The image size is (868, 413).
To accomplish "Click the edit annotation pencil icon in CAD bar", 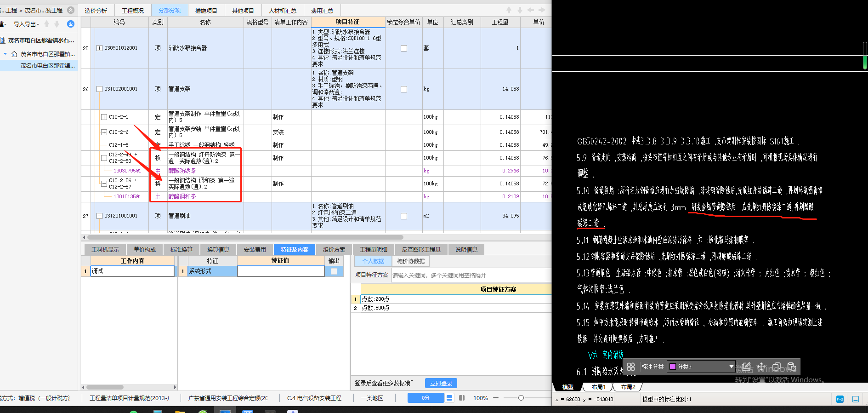I will [746, 367].
